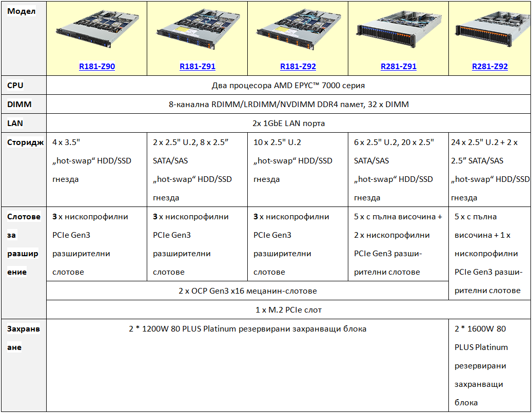This screenshot has width=532, height=413.
Task: Click the R181-Z92 server image
Action: [299, 30]
